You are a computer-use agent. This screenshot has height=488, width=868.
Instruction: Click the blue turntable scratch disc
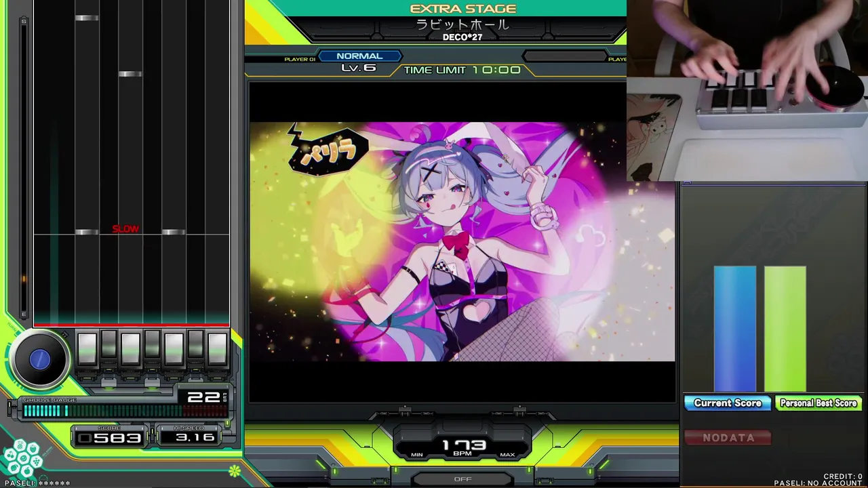39,361
